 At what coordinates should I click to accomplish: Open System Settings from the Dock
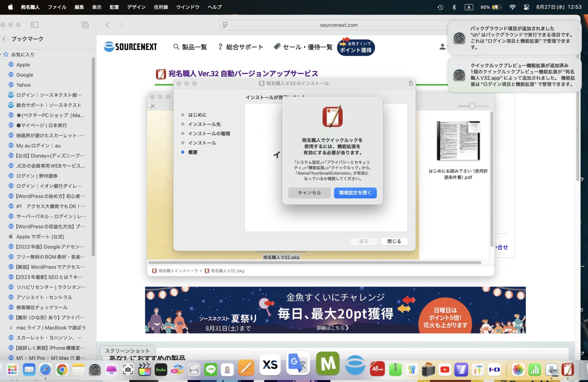(95, 369)
